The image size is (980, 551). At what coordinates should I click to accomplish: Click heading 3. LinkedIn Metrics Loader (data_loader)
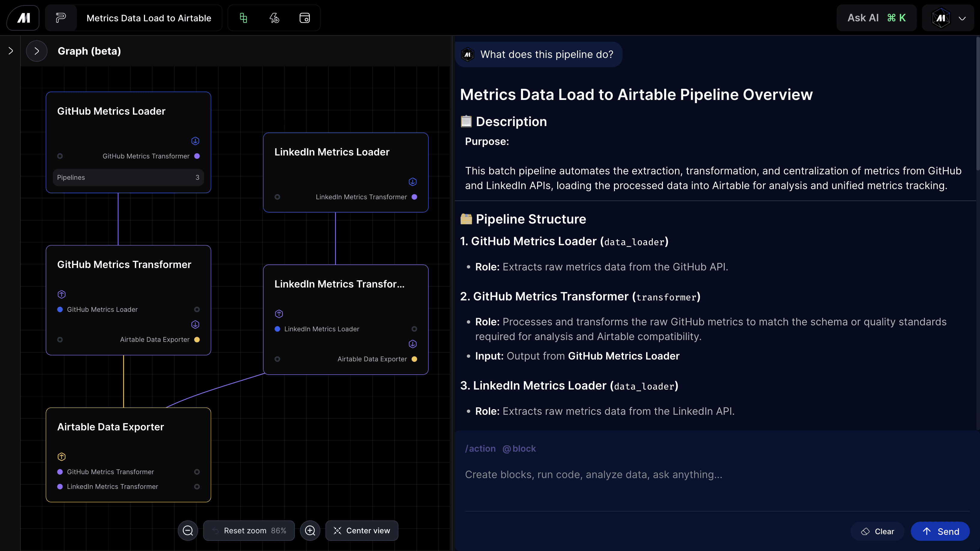569,386
